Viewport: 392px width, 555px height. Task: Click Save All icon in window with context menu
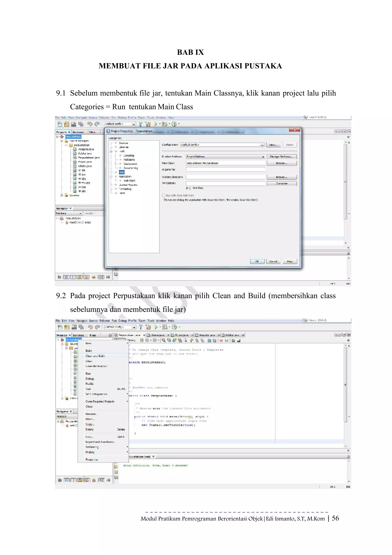81,327
